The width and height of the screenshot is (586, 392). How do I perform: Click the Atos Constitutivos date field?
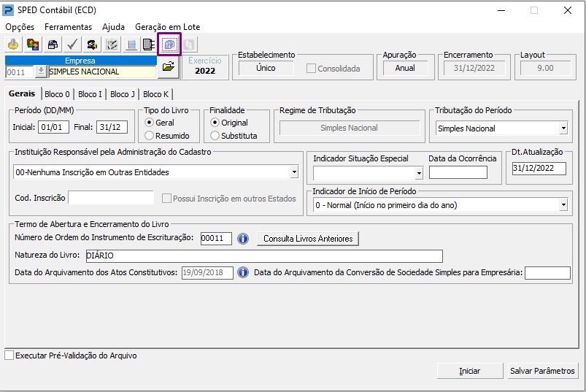[x=207, y=272]
